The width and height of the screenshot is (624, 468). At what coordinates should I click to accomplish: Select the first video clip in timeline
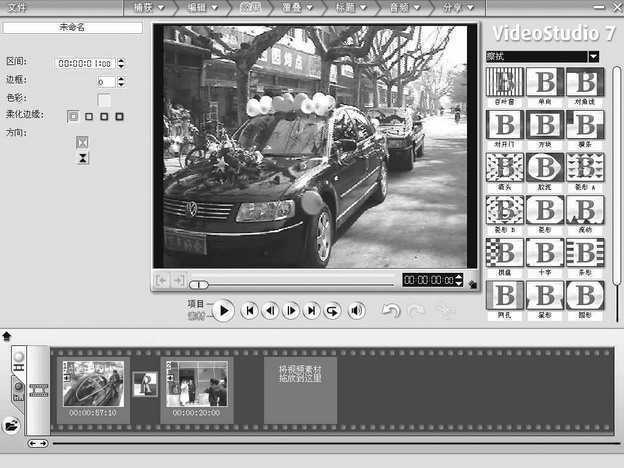(x=93, y=384)
